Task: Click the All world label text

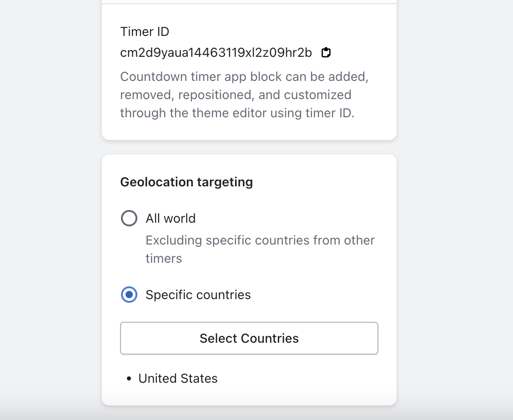Action: click(171, 219)
